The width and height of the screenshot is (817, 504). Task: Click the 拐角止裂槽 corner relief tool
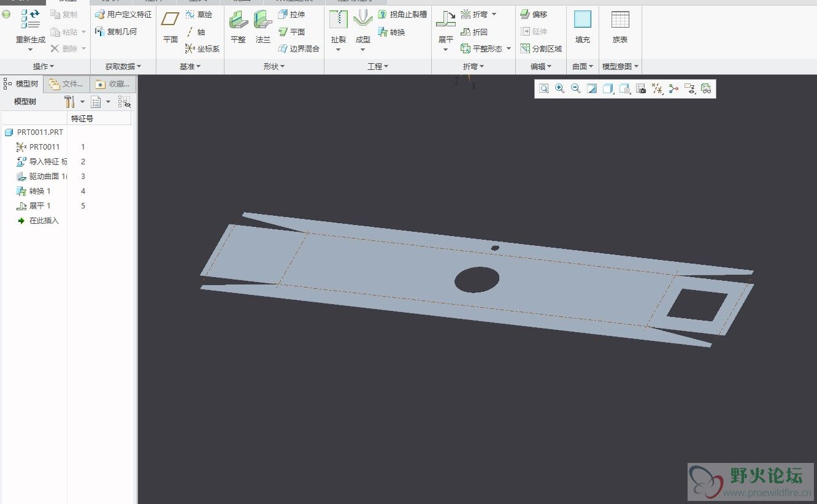(402, 14)
